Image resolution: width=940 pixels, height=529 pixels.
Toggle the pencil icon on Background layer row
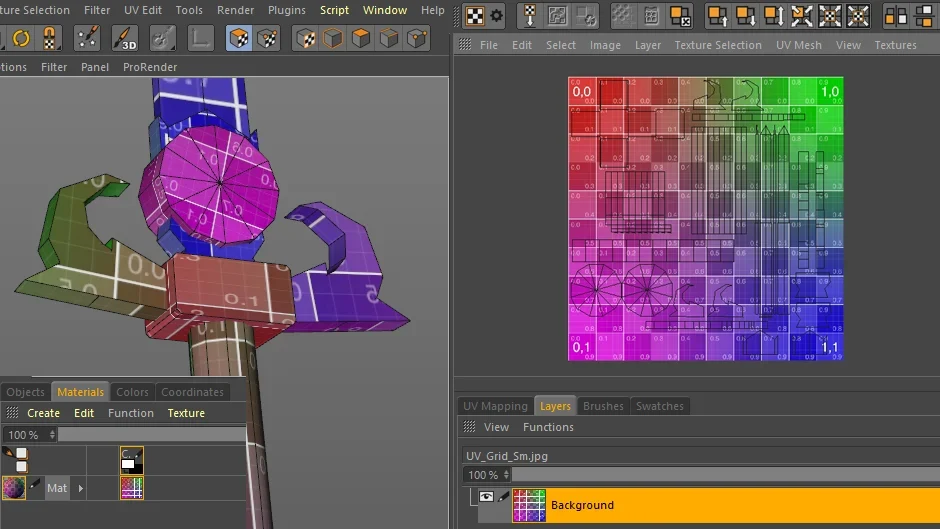pos(503,497)
